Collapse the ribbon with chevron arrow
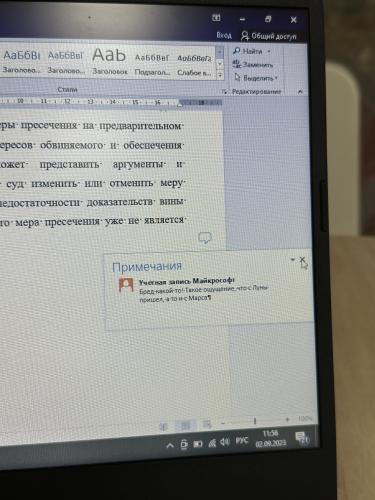Viewport: 375px width, 500px height. tap(300, 92)
